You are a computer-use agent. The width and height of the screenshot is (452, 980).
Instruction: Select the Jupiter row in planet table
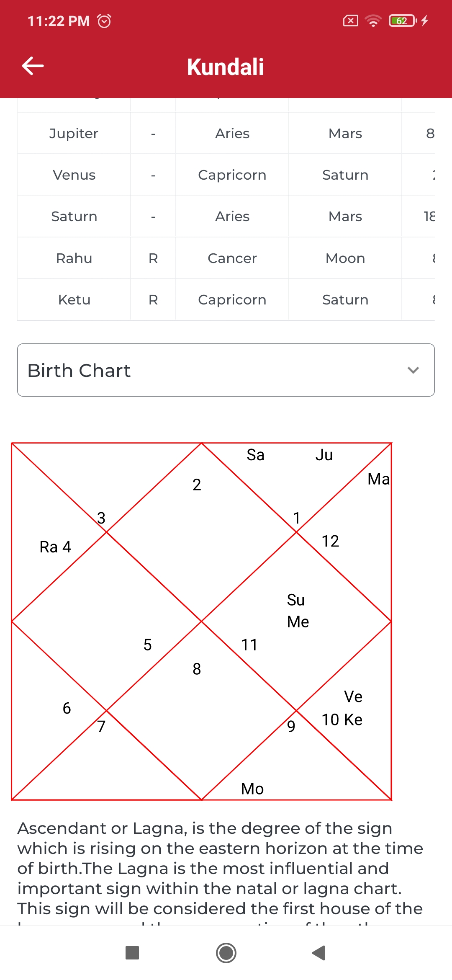[226, 133]
